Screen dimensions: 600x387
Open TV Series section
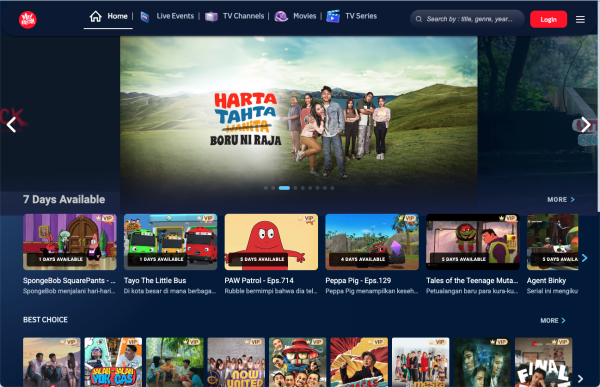point(361,16)
